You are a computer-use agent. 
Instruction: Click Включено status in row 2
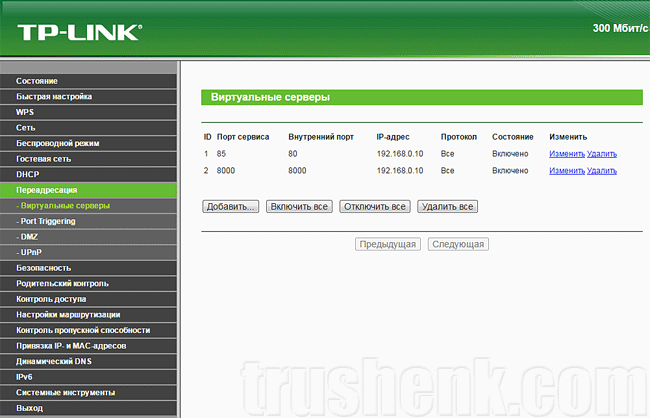click(510, 170)
